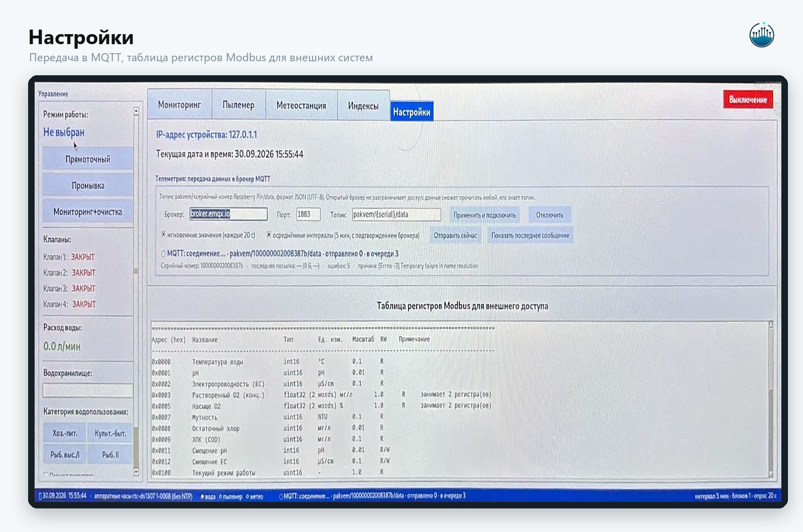Click the Отключить button

tap(550, 215)
